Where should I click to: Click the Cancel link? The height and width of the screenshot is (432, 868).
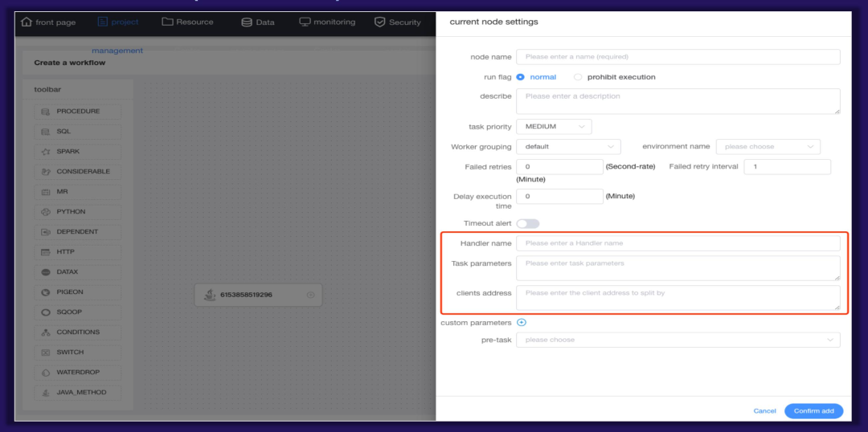pos(764,411)
